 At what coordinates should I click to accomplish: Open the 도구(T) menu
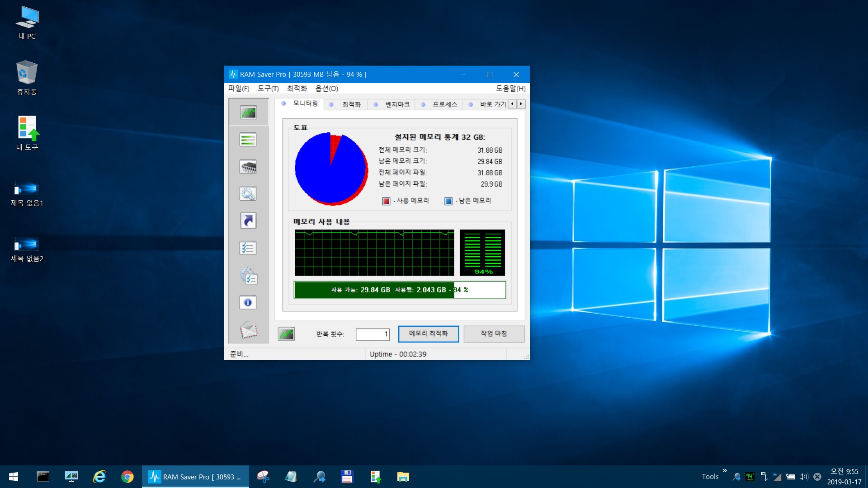point(268,89)
